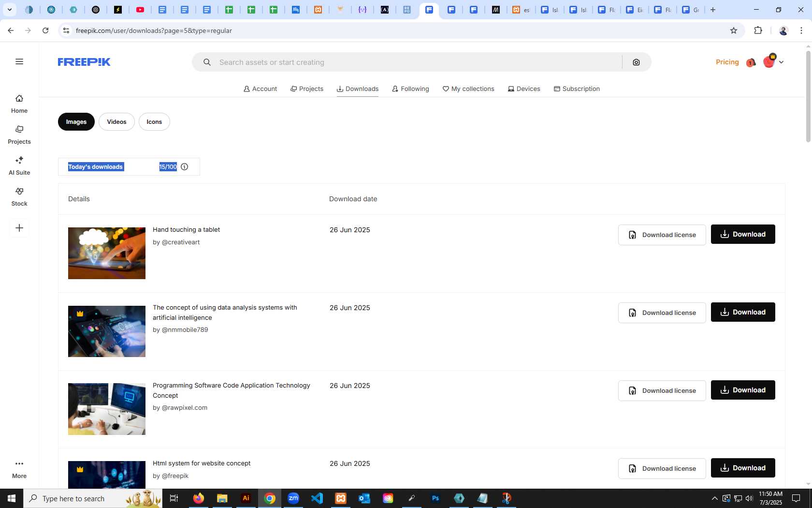Download Programming Software Code image
812x508 pixels.
[743, 390]
